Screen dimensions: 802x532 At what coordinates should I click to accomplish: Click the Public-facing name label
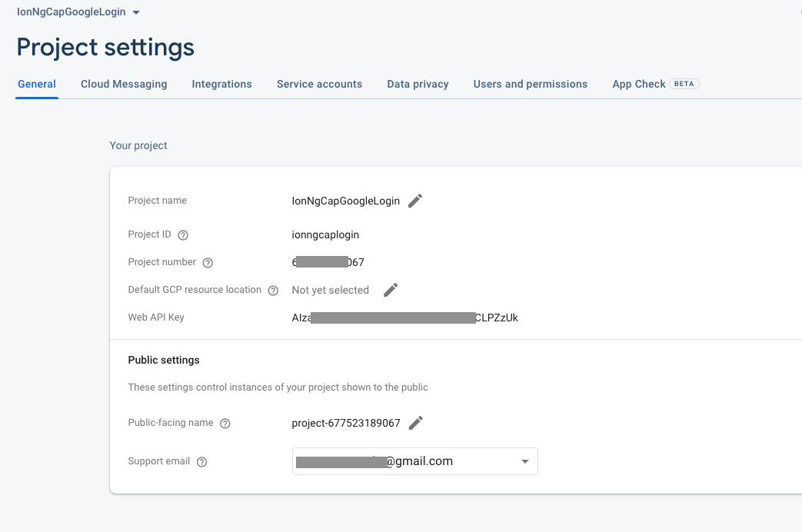coord(171,423)
